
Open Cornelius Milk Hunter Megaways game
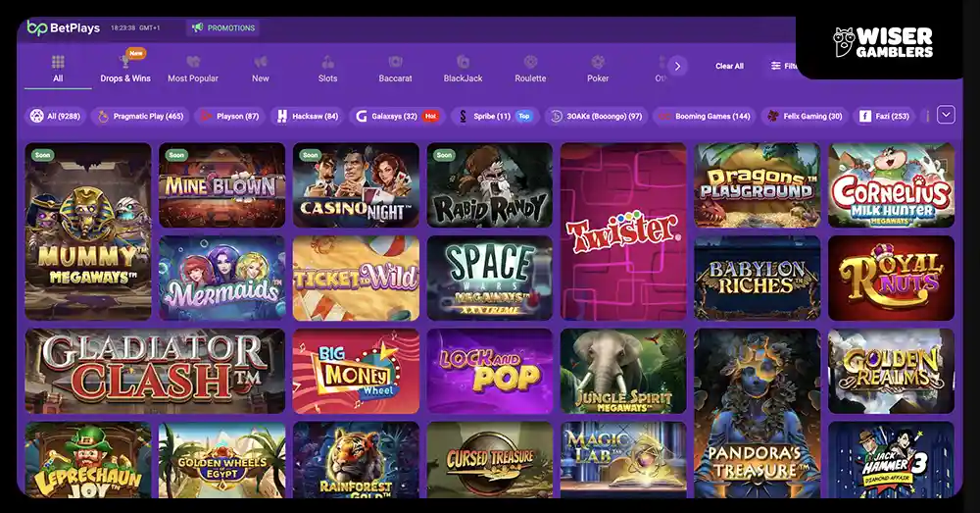point(891,185)
